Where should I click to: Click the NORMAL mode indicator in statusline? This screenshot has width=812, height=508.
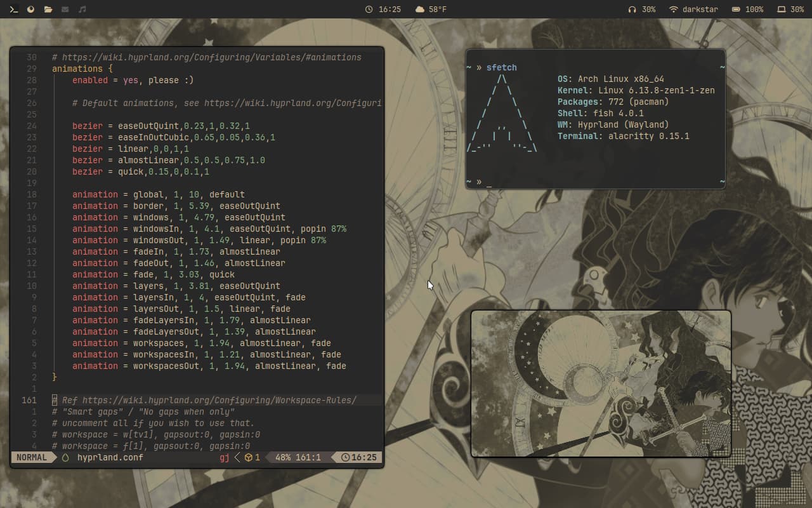[x=32, y=457]
